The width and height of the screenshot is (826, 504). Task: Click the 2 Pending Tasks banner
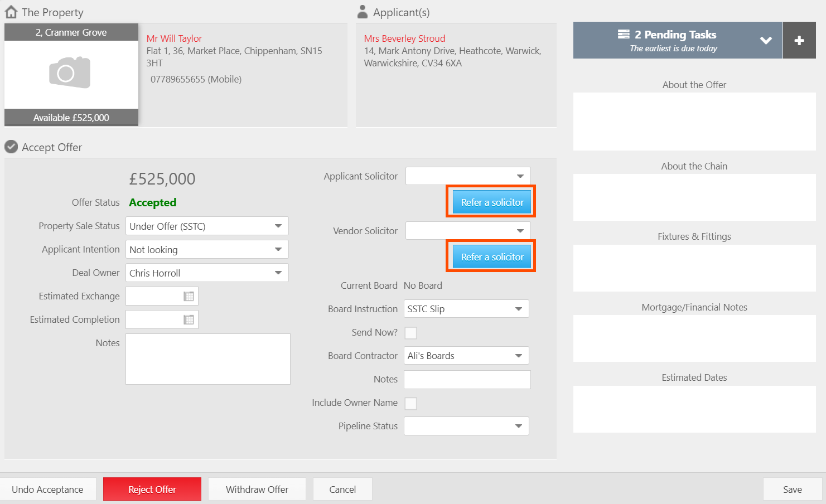[678, 40]
